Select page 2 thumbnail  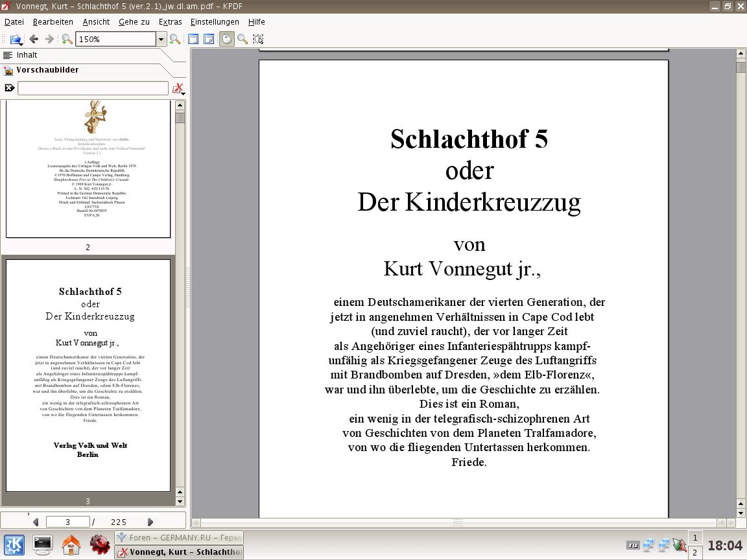88,169
